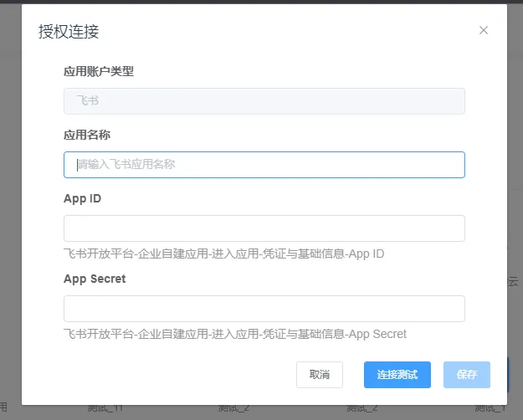Click the App ID field label
This screenshot has height=420, width=523.
(x=82, y=198)
